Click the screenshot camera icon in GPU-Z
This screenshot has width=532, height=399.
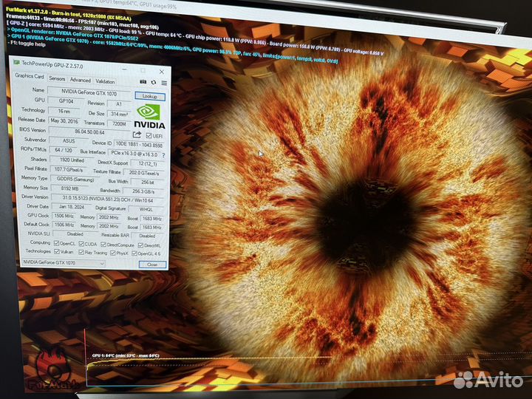(x=143, y=81)
